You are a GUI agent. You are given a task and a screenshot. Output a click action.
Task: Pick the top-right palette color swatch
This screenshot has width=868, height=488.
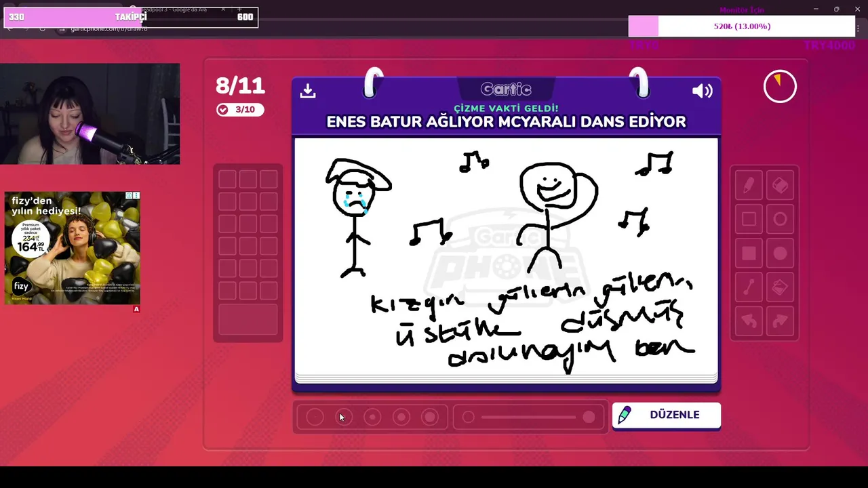pyautogui.click(x=269, y=179)
